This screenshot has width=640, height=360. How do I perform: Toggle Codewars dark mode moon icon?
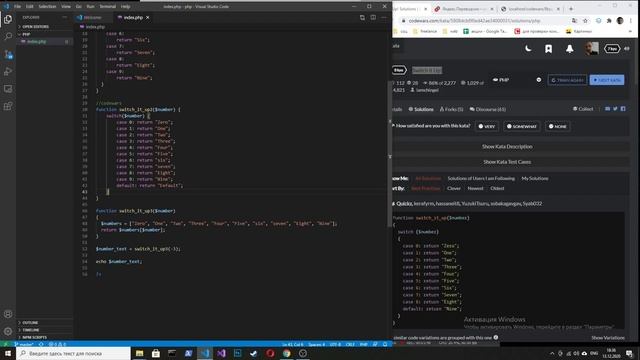click(528, 49)
